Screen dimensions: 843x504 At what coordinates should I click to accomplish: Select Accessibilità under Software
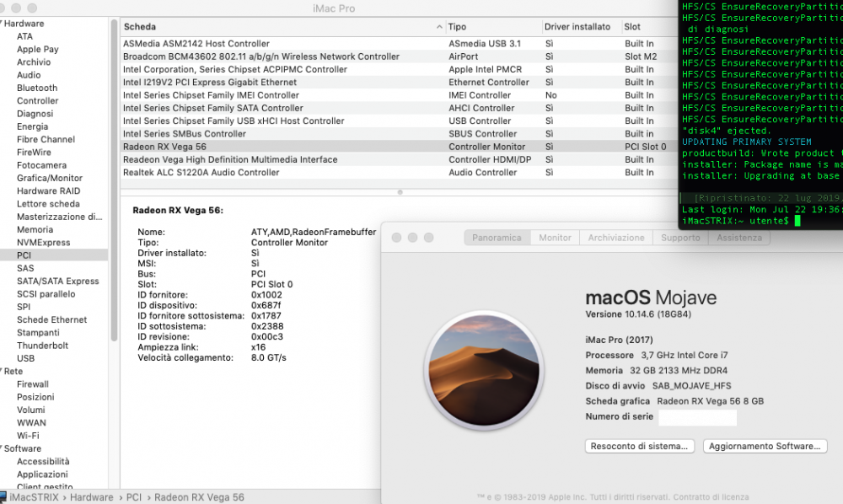[43, 462]
